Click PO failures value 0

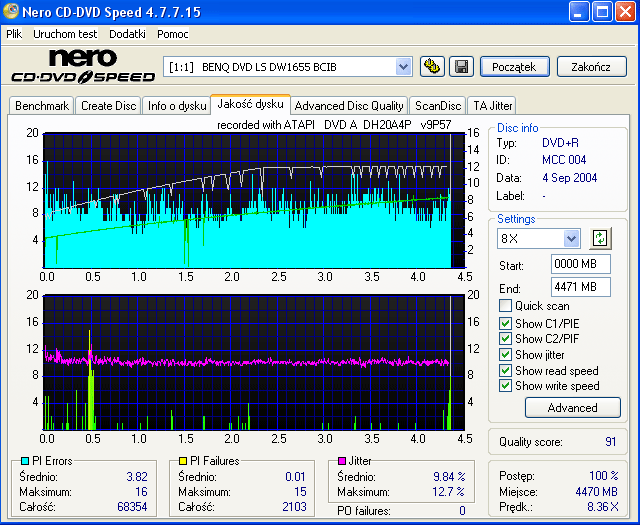462,511
